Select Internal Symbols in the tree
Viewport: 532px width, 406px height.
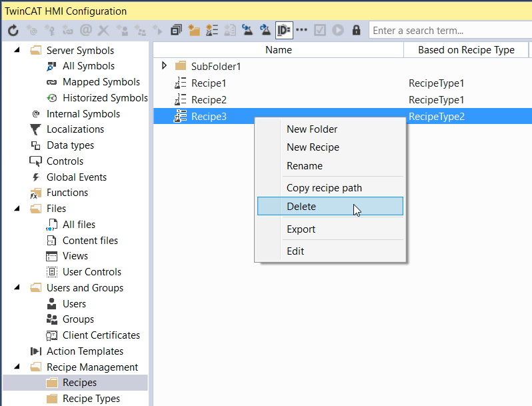(83, 114)
